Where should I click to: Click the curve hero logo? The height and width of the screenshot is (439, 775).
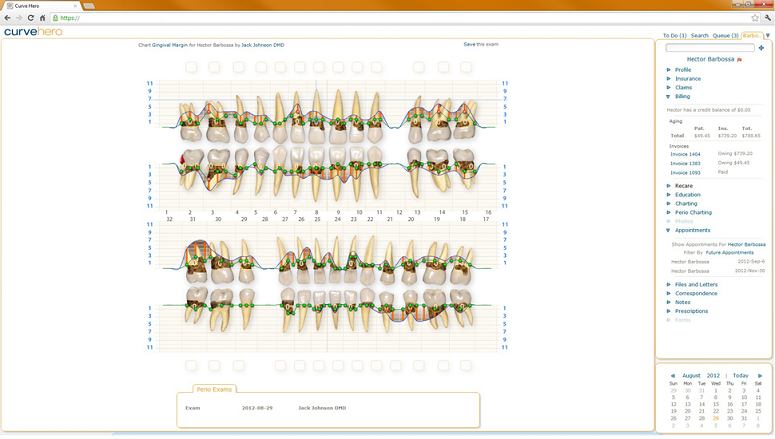(33, 32)
